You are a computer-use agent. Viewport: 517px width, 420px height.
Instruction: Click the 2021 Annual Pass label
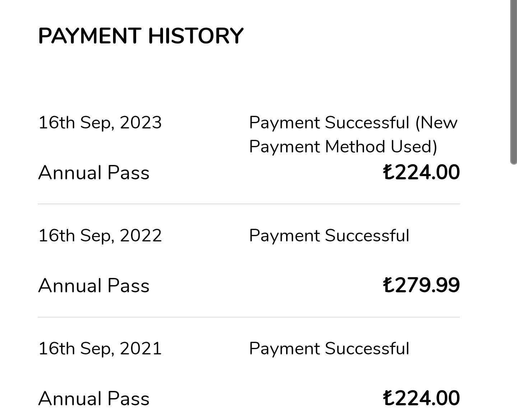tap(94, 399)
